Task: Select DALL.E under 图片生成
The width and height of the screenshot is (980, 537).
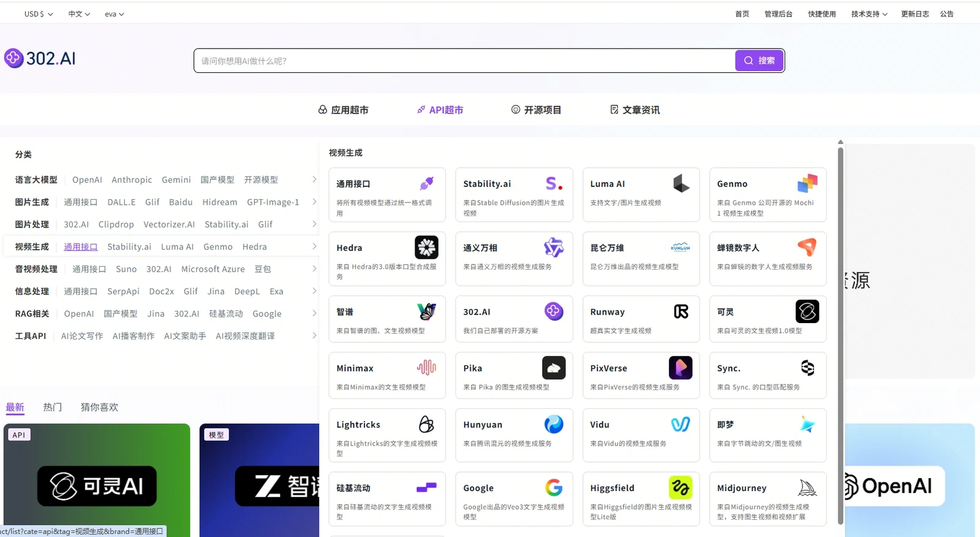Action: tap(121, 202)
